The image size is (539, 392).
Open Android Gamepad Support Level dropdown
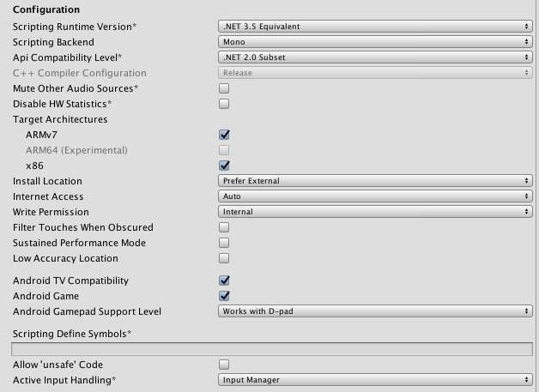tap(375, 311)
